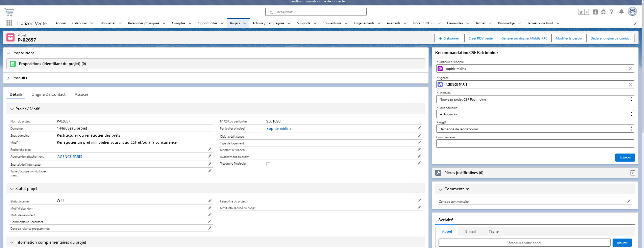Open the Motif dropdown in recommandation panel
This screenshot has height=248, width=644.
tap(535, 129)
